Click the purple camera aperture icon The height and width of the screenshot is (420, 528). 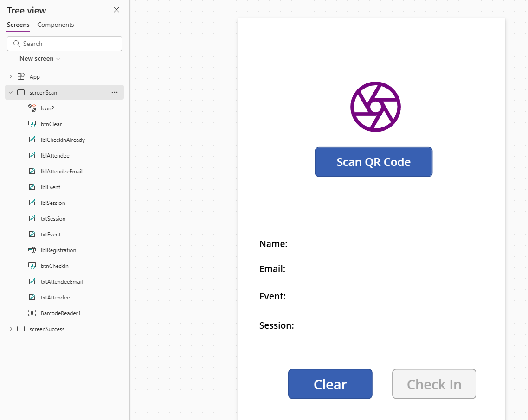pyautogui.click(x=375, y=107)
